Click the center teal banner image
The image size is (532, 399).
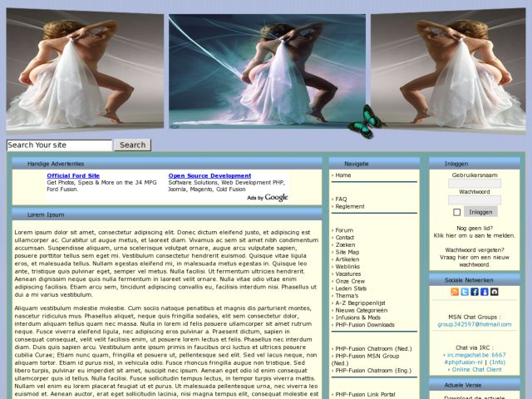267,71
